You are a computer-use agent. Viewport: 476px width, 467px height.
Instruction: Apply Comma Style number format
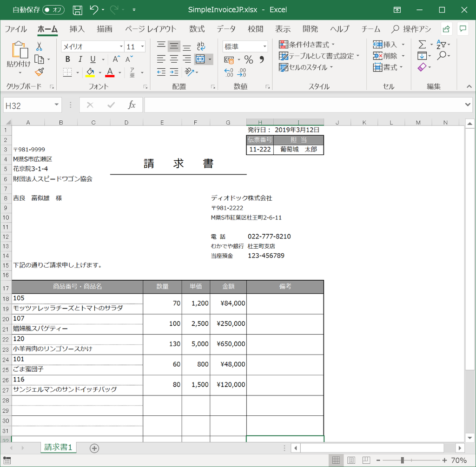(262, 59)
